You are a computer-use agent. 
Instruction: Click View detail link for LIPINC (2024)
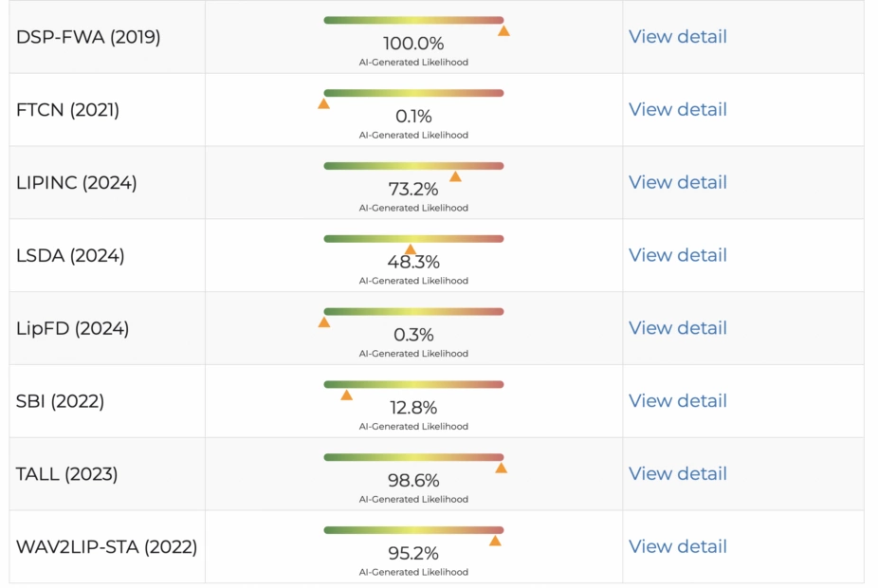[x=677, y=182]
